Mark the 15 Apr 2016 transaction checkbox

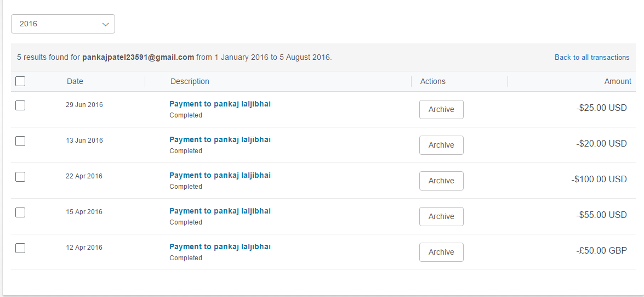coord(20,212)
